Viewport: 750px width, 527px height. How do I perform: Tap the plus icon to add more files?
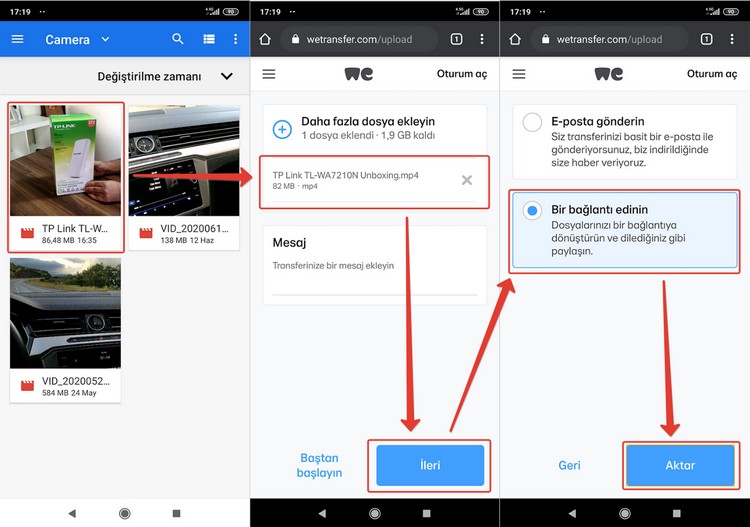[283, 129]
